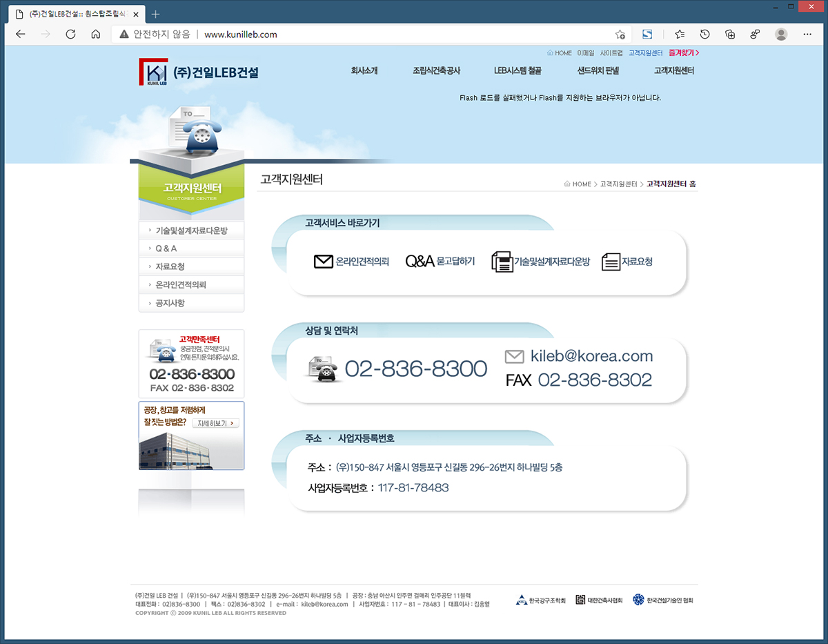Expand Q & A item in sidebar
Image resolution: width=828 pixels, height=644 pixels.
point(166,248)
